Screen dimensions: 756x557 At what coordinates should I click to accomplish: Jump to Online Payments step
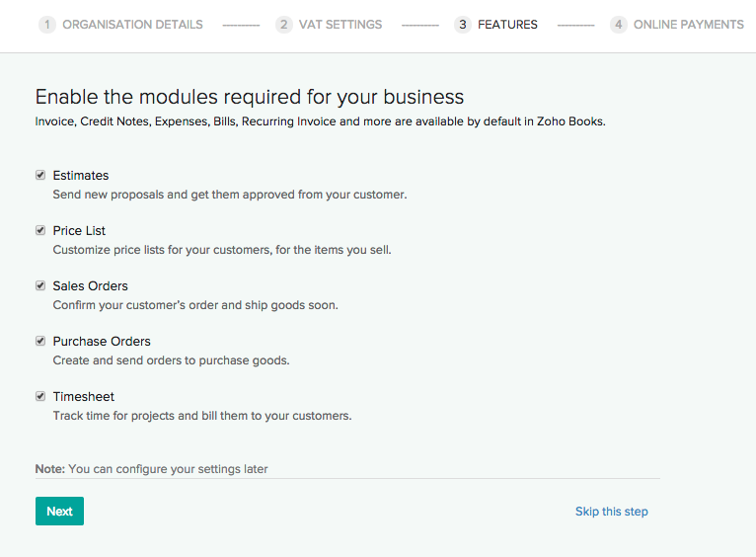(689, 25)
